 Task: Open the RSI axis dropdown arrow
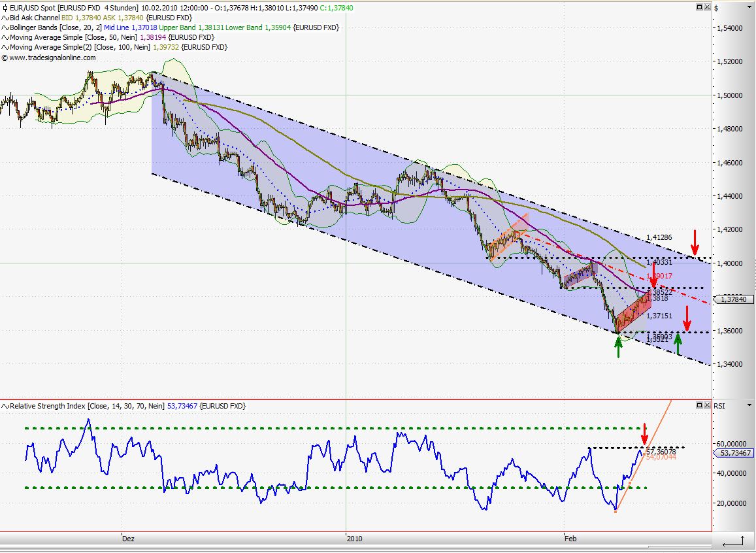751,406
